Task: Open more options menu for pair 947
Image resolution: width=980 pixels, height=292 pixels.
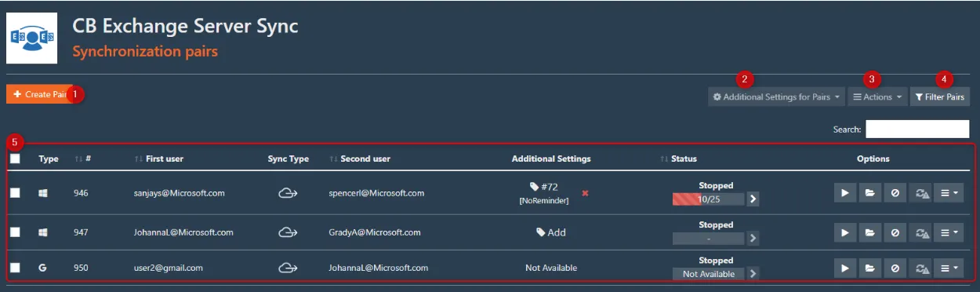Action: coord(949,232)
